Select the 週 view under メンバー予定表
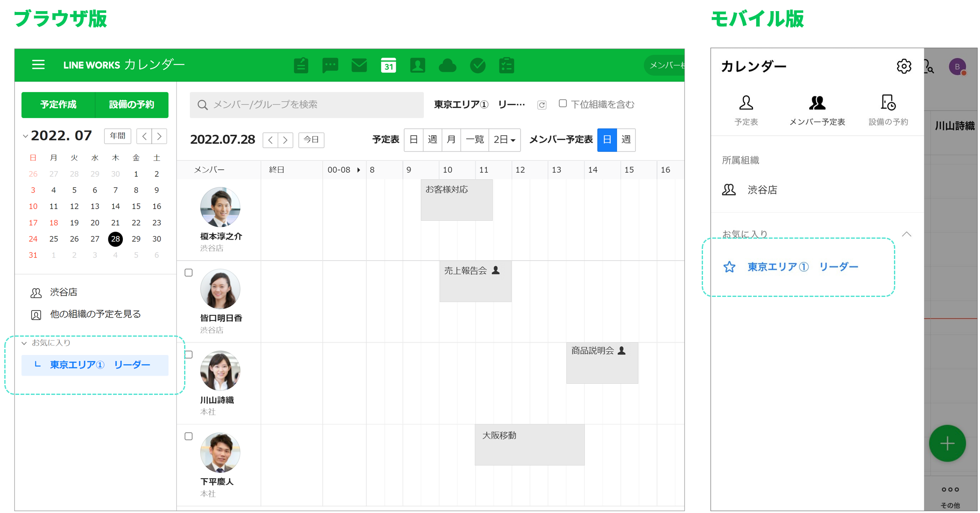The width and height of the screenshot is (980, 513). [626, 139]
